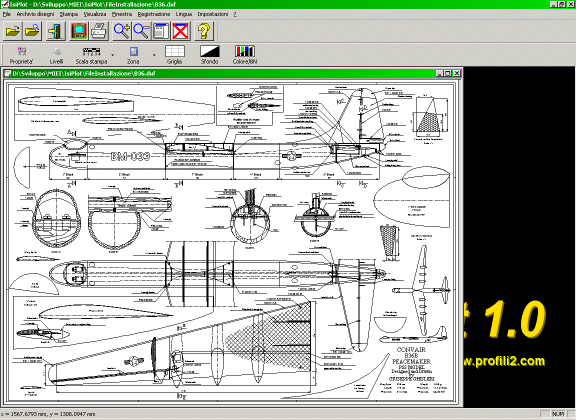The width and height of the screenshot is (576, 420).
Task: Close the B36.dxf drawing window
Action: click(457, 73)
